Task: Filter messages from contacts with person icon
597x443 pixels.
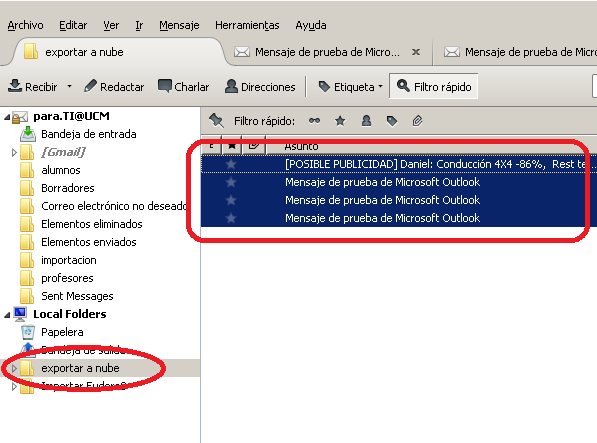Action: click(366, 121)
